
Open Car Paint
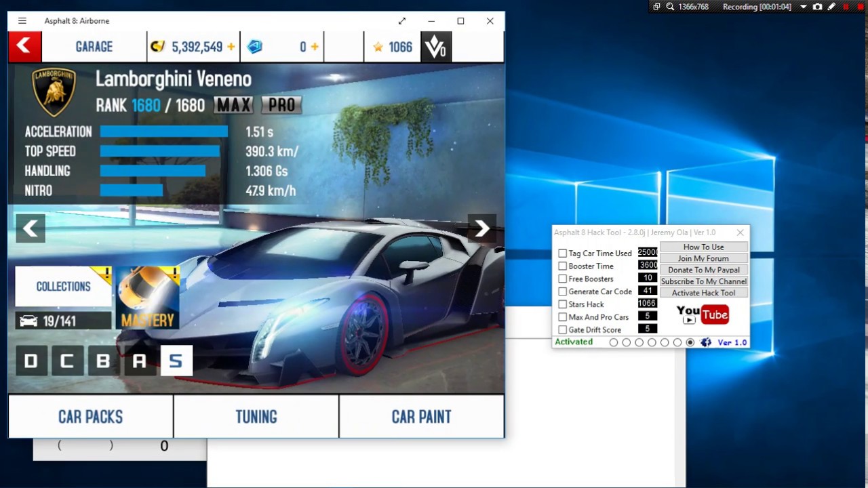pos(421,417)
